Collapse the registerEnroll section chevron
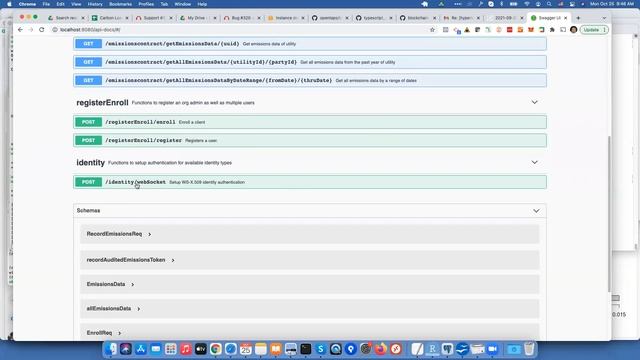 coord(534,102)
